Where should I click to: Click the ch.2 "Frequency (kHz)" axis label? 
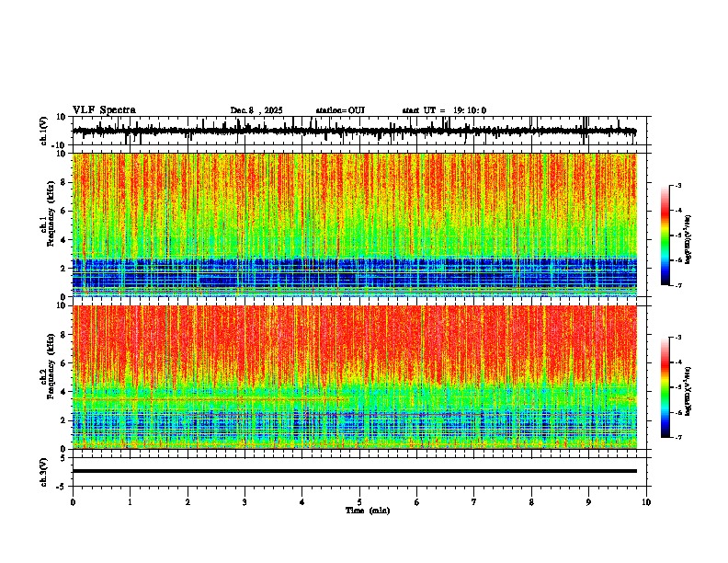tap(51, 365)
